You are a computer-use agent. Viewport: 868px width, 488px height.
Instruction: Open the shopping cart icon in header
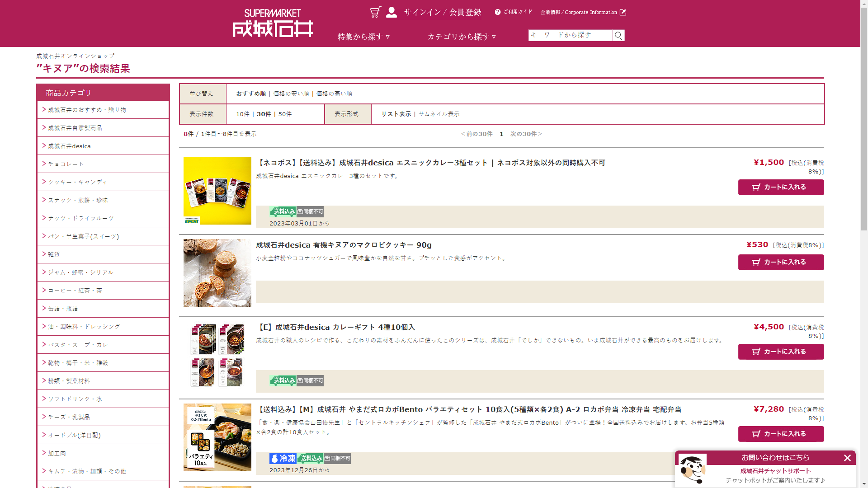pyautogui.click(x=375, y=12)
